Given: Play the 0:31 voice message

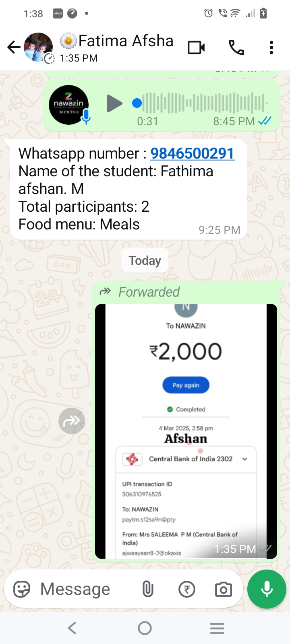Looking at the screenshot, I should pyautogui.click(x=114, y=103).
